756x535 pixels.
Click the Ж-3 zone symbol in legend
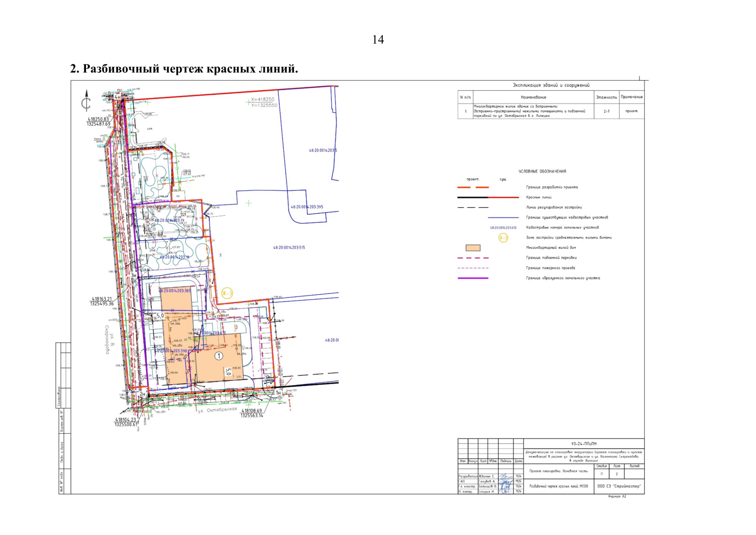point(503,238)
